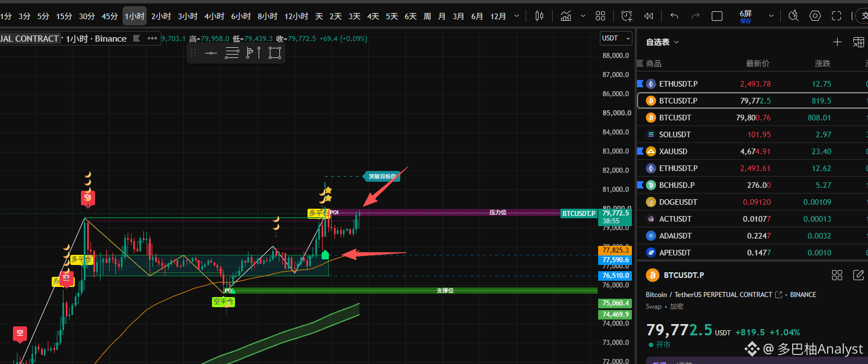Switch to the 天 daily timeframe
This screenshot has width=868, height=364.
[319, 16]
